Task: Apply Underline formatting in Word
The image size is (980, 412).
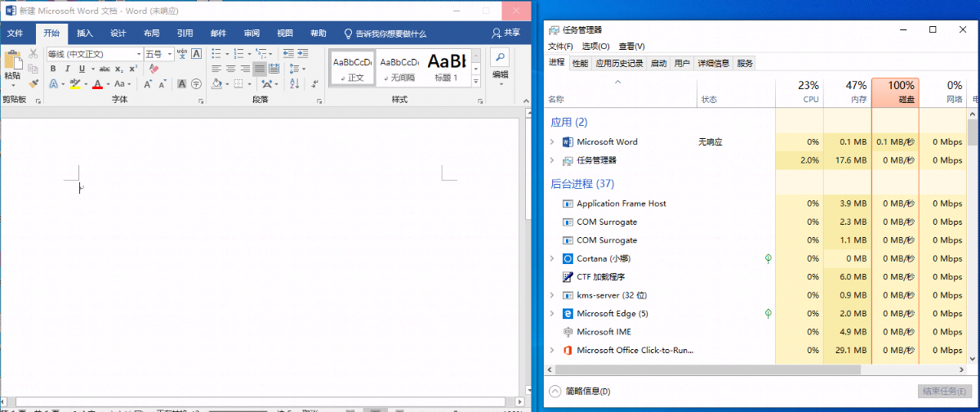Action: pos(82,69)
